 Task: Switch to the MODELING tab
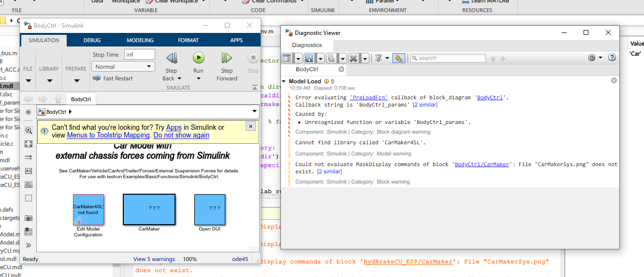pyautogui.click(x=140, y=40)
